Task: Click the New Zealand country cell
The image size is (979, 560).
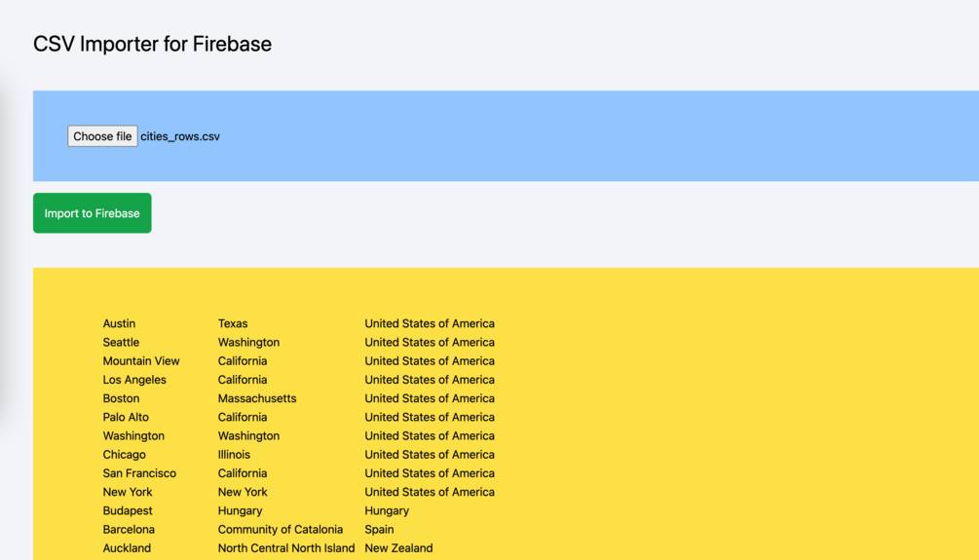Action: pyautogui.click(x=399, y=548)
